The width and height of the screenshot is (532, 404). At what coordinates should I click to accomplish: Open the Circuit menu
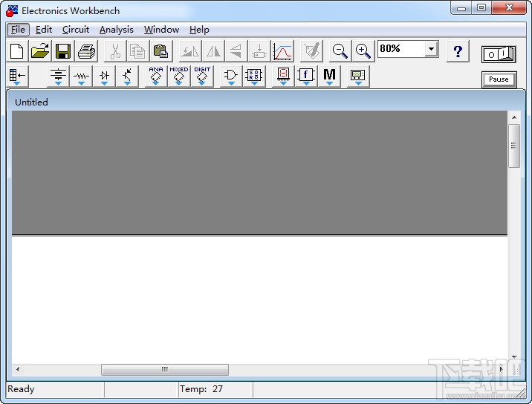coord(76,30)
